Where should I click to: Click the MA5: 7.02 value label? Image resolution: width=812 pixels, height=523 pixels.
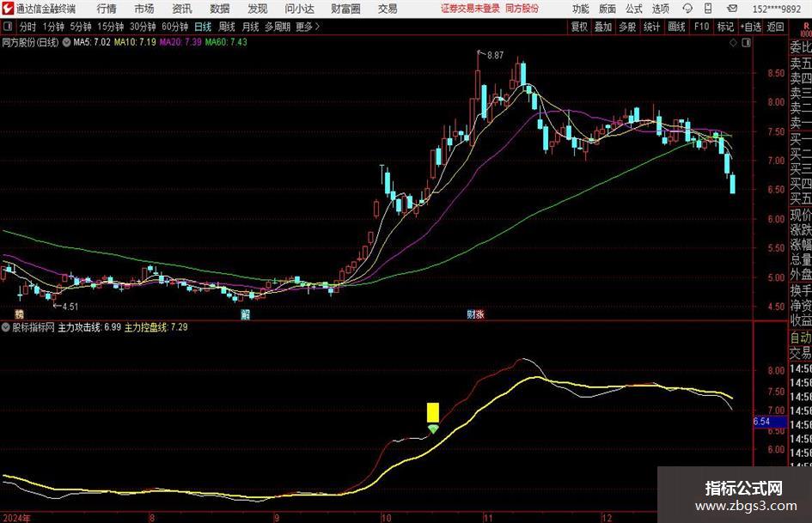92,42
